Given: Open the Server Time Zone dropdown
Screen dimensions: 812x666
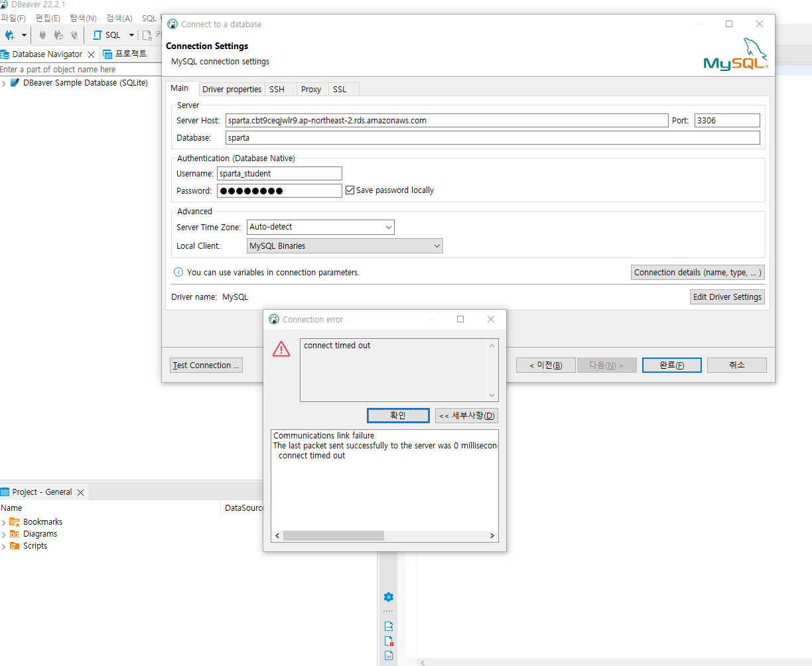Looking at the screenshot, I should 320,228.
